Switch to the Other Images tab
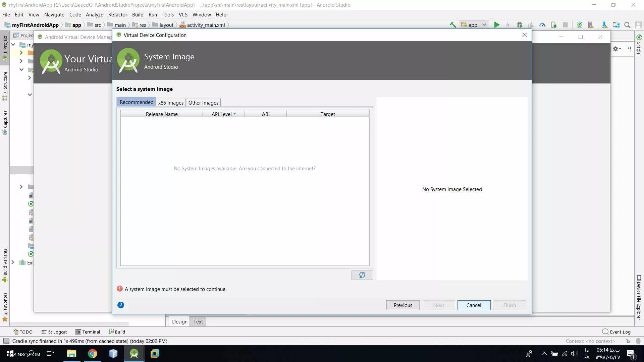The image size is (644, 362). [203, 103]
